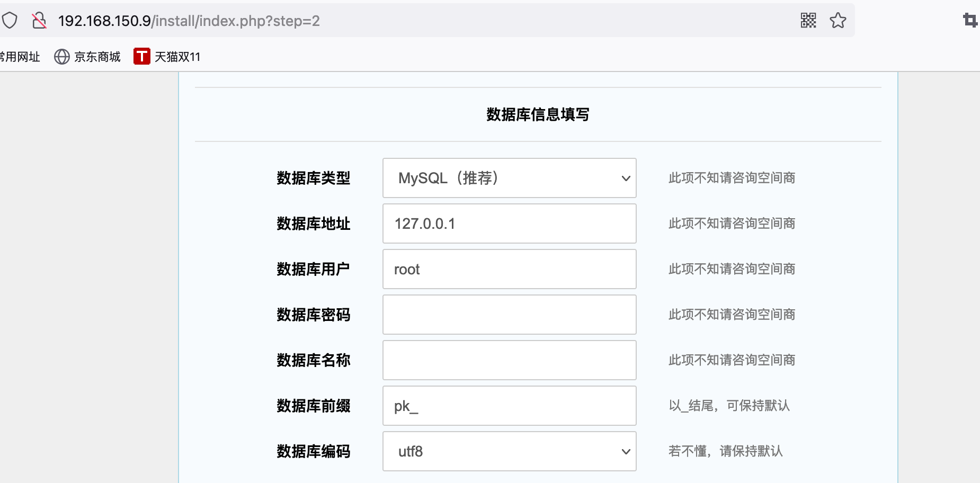Open the 京东商城 bookmark

[87, 57]
